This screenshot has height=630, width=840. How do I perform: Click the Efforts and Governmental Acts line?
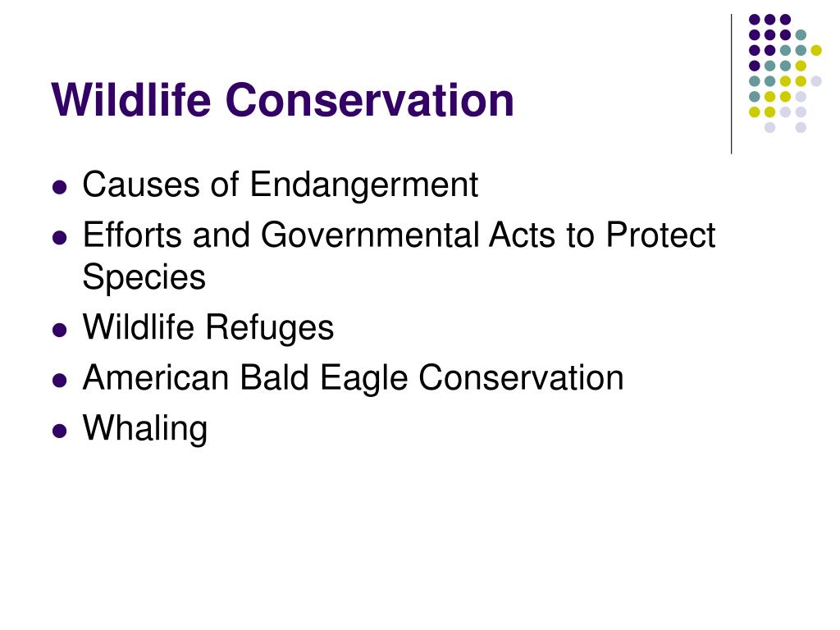pos(399,235)
